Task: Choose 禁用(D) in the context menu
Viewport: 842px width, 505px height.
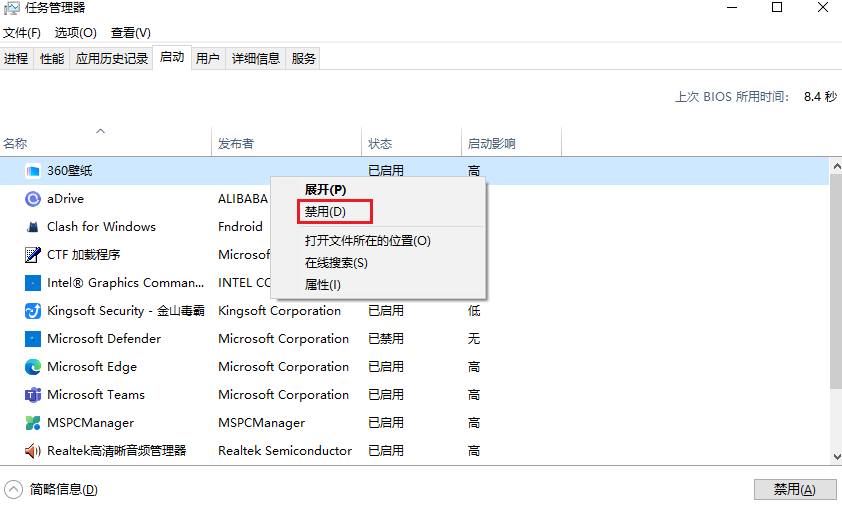Action: click(x=325, y=212)
